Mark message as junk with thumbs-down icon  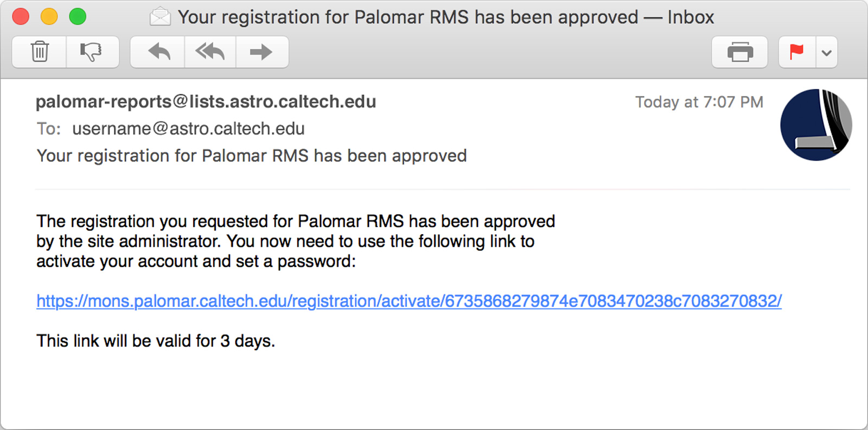(x=93, y=52)
